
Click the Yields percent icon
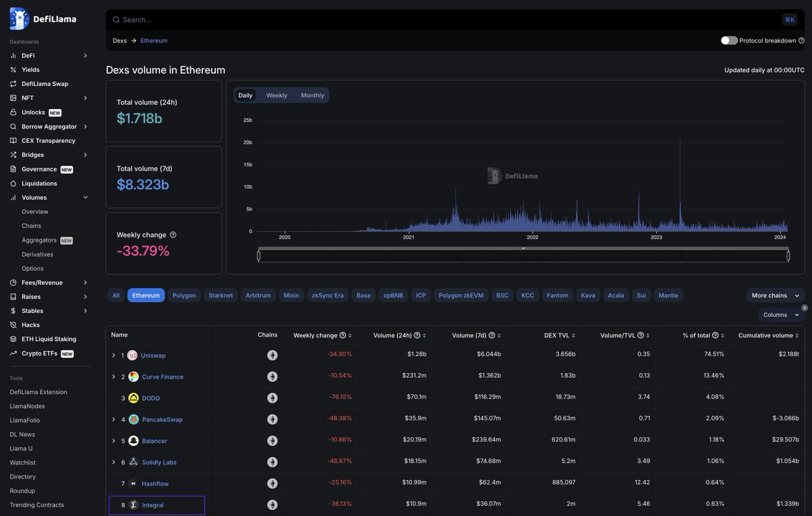point(14,70)
